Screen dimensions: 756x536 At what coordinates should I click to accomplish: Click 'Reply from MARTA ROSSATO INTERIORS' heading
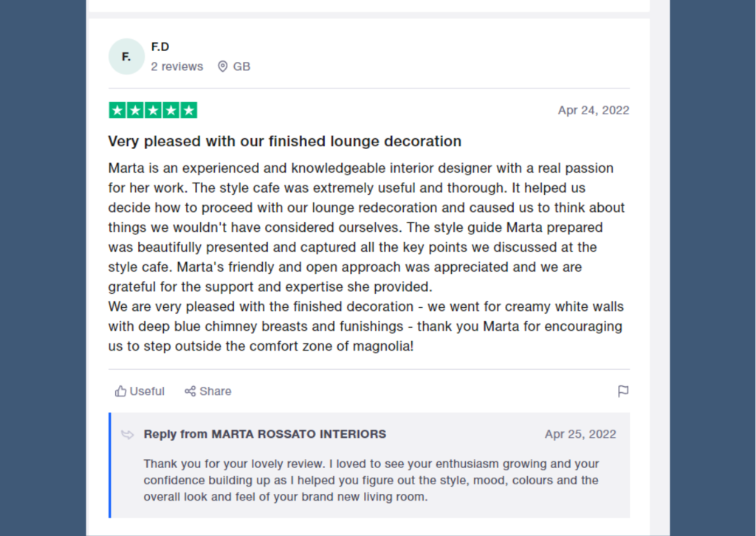pos(265,434)
